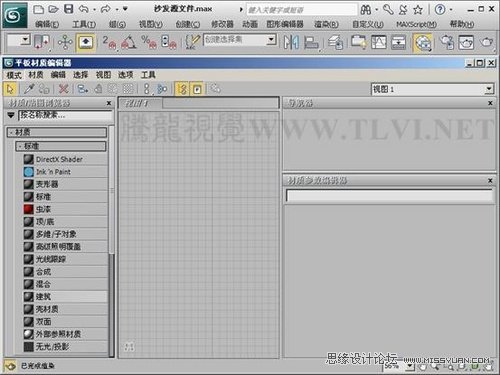Click Select by Material icon in Slate toolbar

tap(216, 89)
